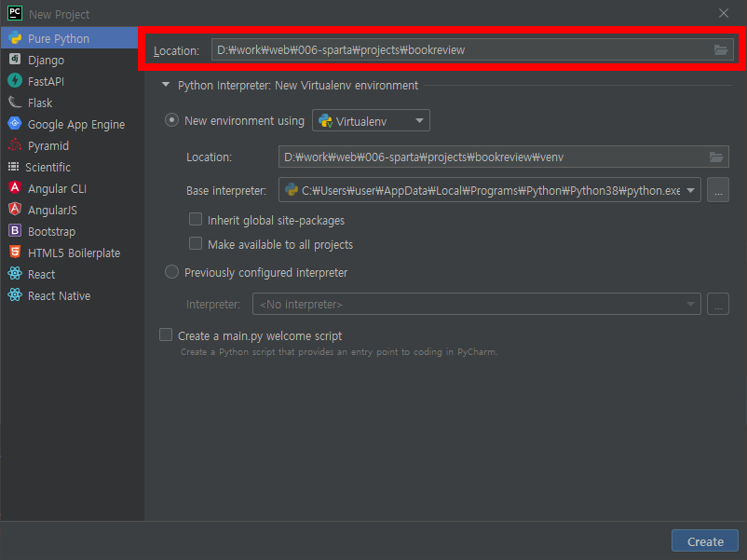Click the React Native atom icon
The image size is (747, 560).
[15, 295]
